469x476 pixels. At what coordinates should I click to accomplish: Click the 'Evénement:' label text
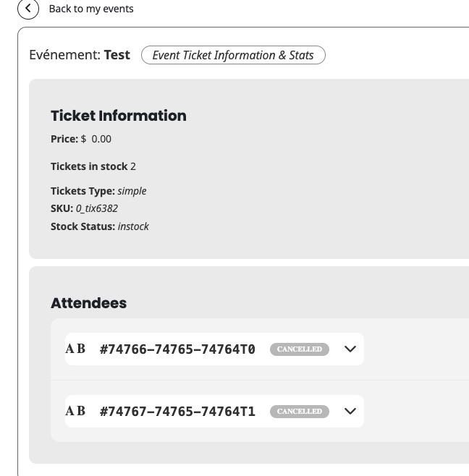coord(64,55)
